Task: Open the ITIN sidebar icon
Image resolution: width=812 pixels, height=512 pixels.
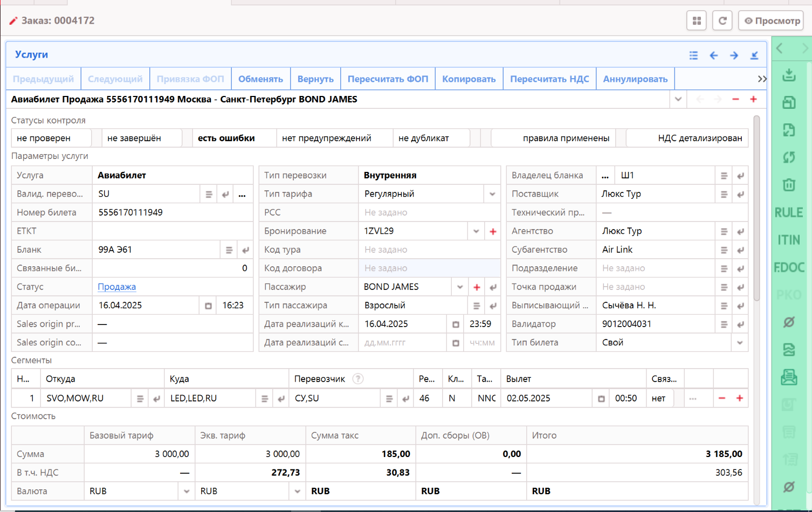Action: (789, 240)
